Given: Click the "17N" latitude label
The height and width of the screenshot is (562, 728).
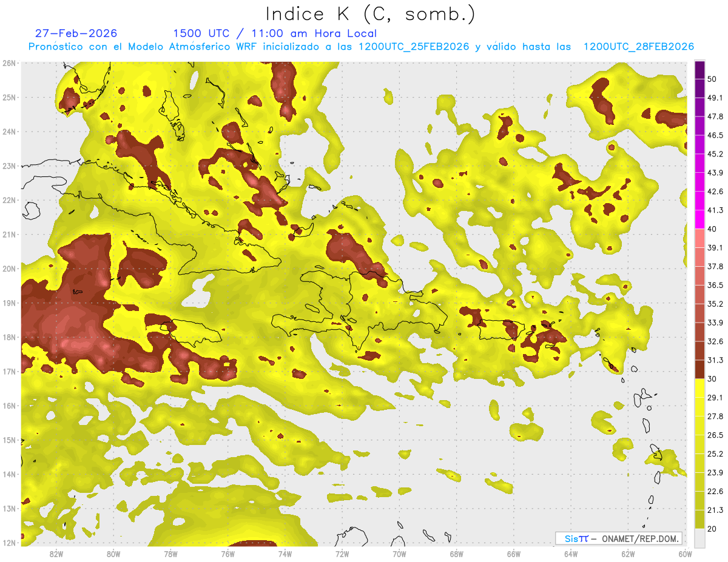Looking at the screenshot, I should tap(9, 371).
